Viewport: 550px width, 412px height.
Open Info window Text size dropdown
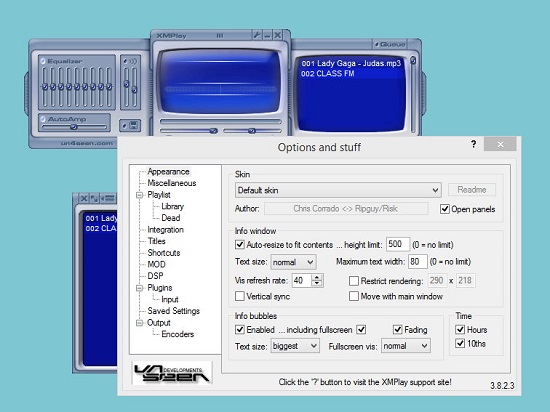(293, 262)
